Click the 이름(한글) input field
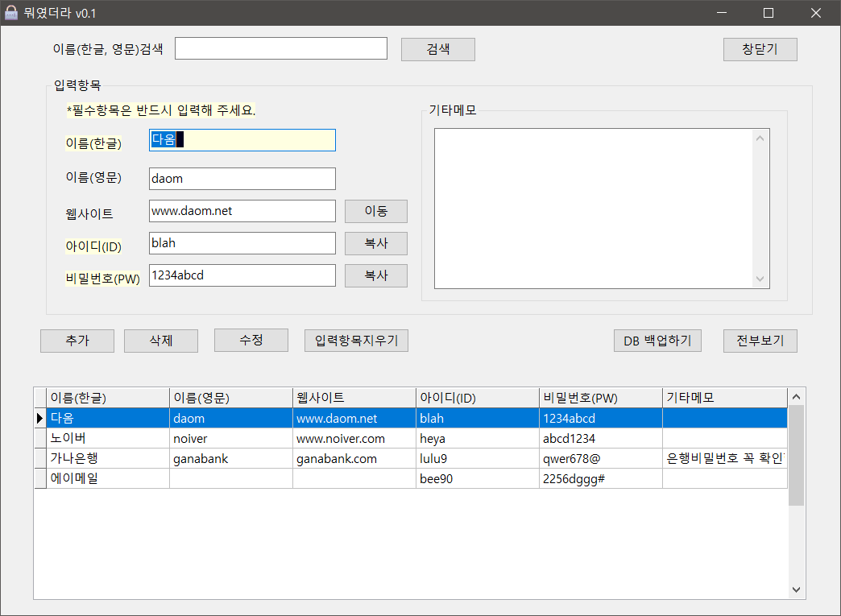The width and height of the screenshot is (841, 616). [242, 140]
